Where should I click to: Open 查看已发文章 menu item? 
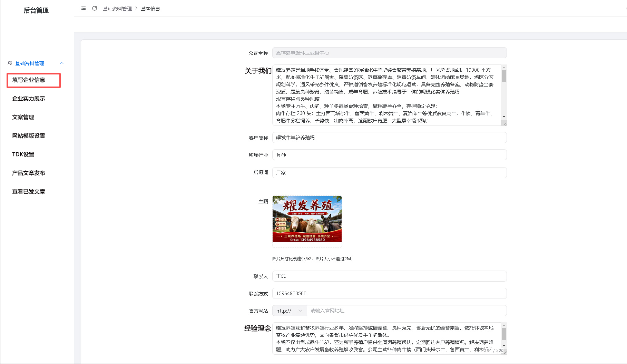[x=29, y=192]
